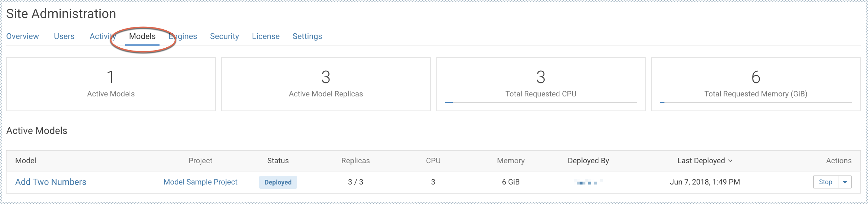The width and height of the screenshot is (868, 204).
Task: Open the Settings tab
Action: click(x=307, y=36)
